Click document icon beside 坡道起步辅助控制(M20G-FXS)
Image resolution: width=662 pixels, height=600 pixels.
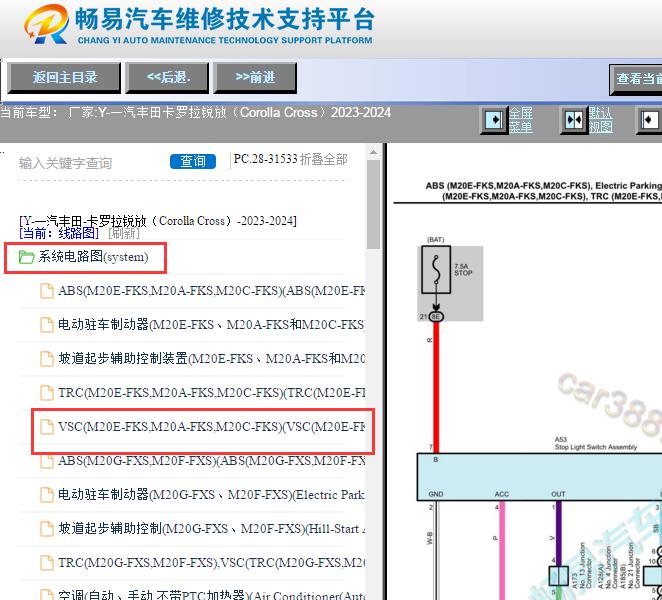coord(47,529)
